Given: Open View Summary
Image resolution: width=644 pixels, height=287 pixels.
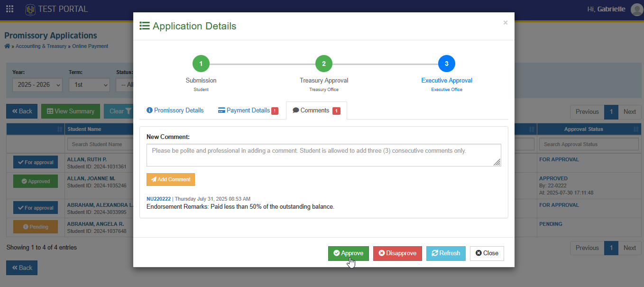Looking at the screenshot, I should pos(71,111).
